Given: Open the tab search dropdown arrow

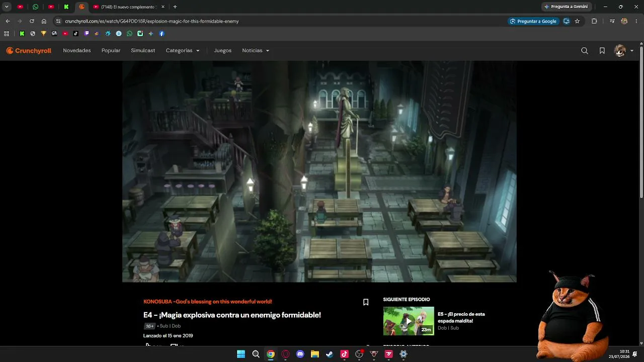Looking at the screenshot, I should (7, 7).
